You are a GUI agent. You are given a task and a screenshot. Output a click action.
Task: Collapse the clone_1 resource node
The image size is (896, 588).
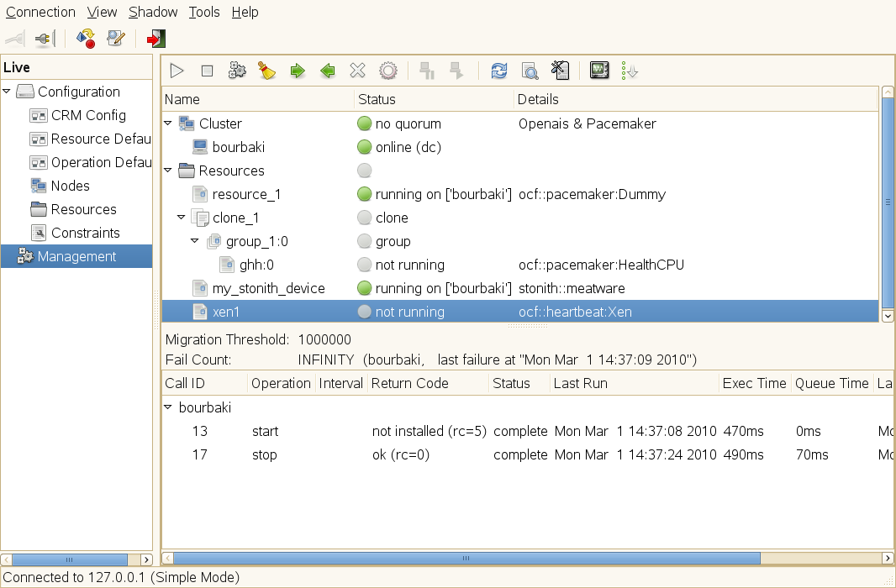point(181,218)
